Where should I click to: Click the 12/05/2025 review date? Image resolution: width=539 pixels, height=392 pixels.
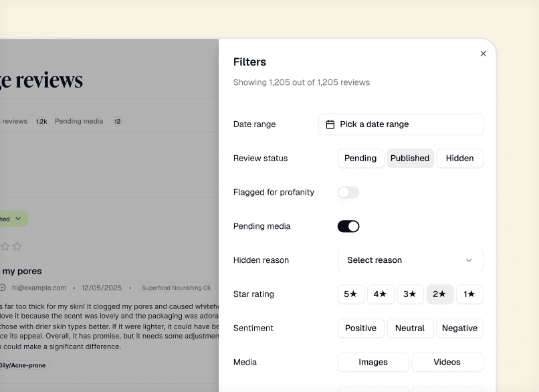[x=102, y=288]
